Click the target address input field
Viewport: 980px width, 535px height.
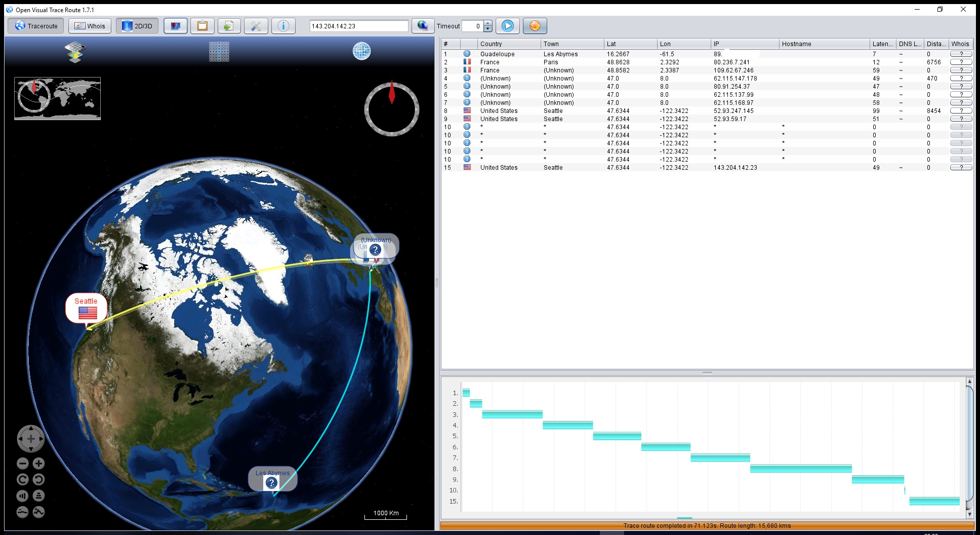[359, 26]
